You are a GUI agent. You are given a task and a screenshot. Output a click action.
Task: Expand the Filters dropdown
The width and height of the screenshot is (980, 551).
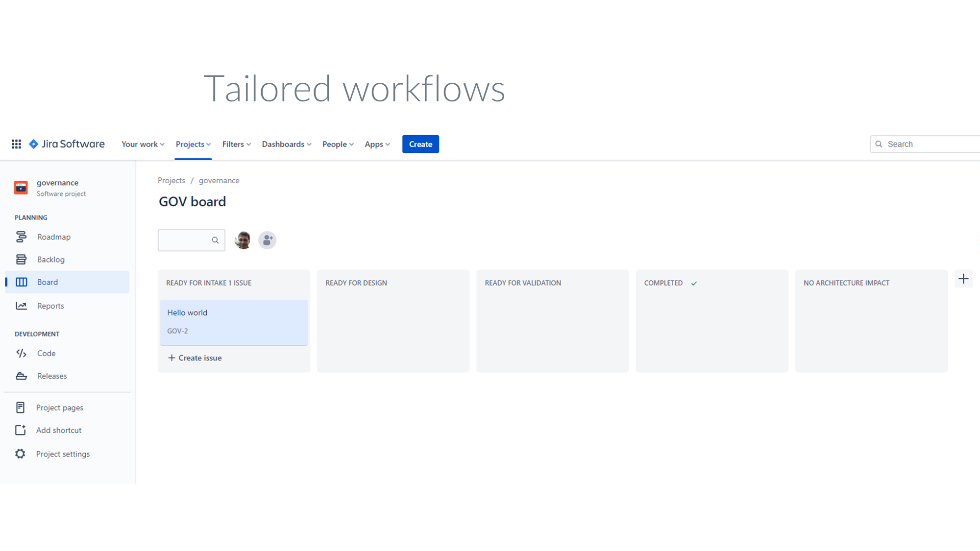(236, 144)
